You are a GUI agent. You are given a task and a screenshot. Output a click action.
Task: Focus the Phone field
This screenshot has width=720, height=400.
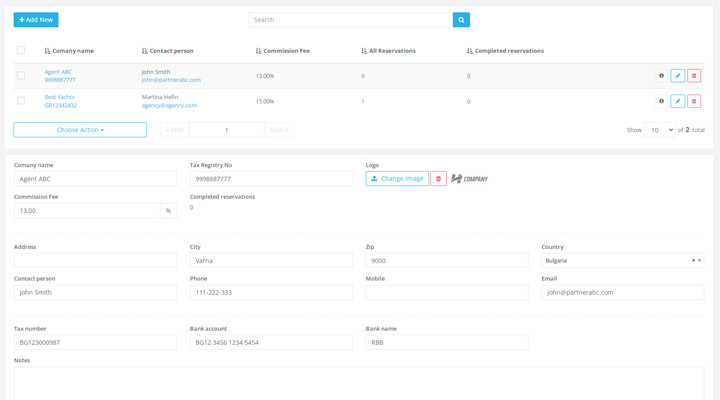coord(271,292)
